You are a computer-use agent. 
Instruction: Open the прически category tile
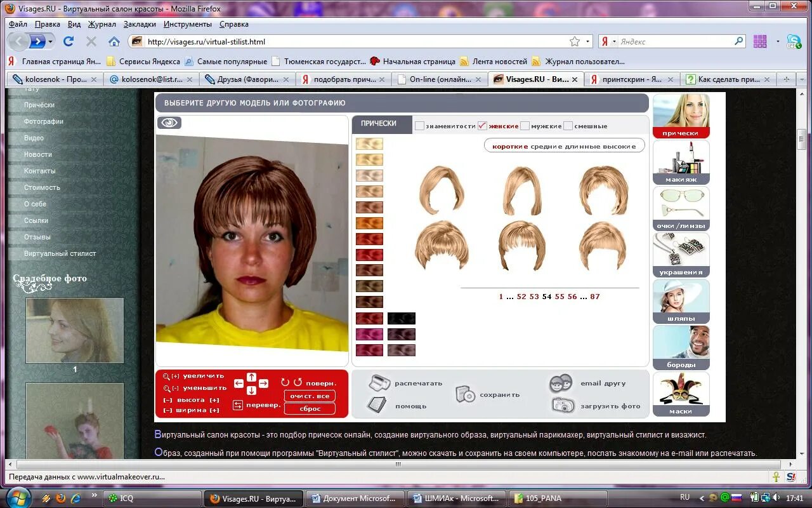[681, 116]
